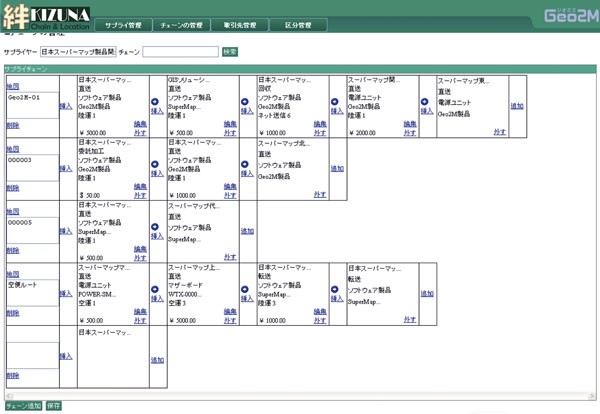The width and height of the screenshot is (600, 414).
Task: Click the 000005 chain name field
Action: point(33,230)
